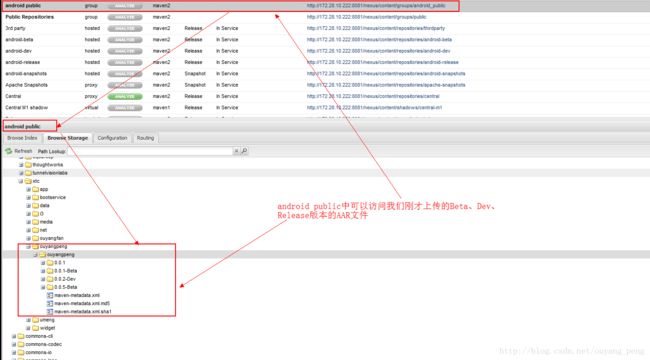
Task: Open the Routing tab
Action: click(x=145, y=138)
